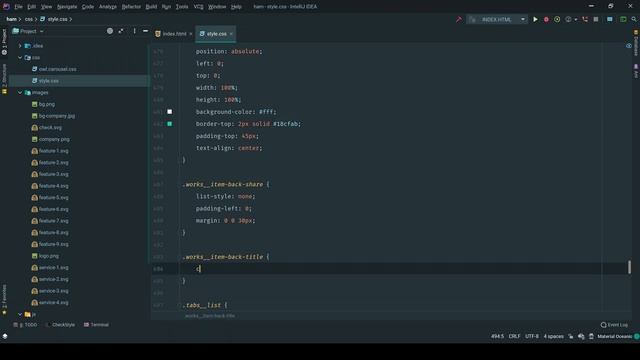Click the css breadcrumb in the navigation bar
Viewport: 640px width, 360px height.
[29, 19]
